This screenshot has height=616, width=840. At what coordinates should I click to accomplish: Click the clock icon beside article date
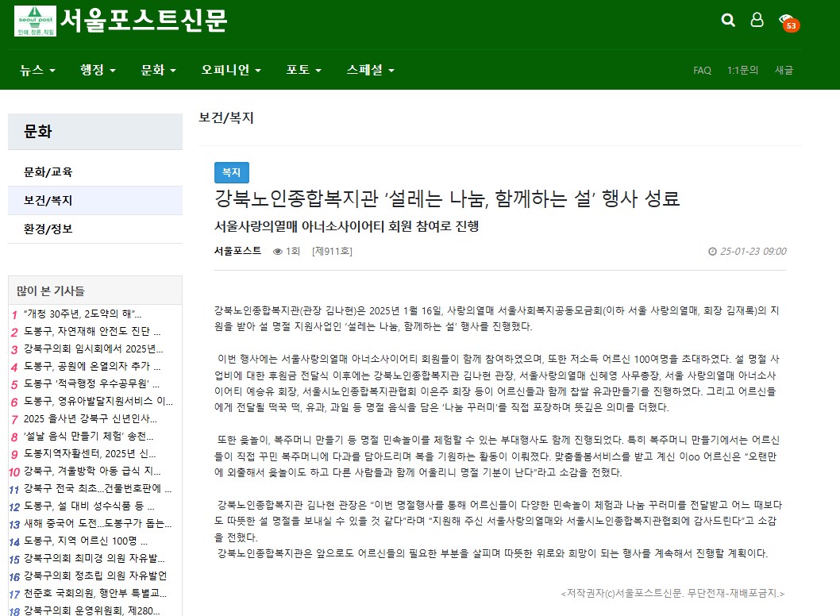711,252
